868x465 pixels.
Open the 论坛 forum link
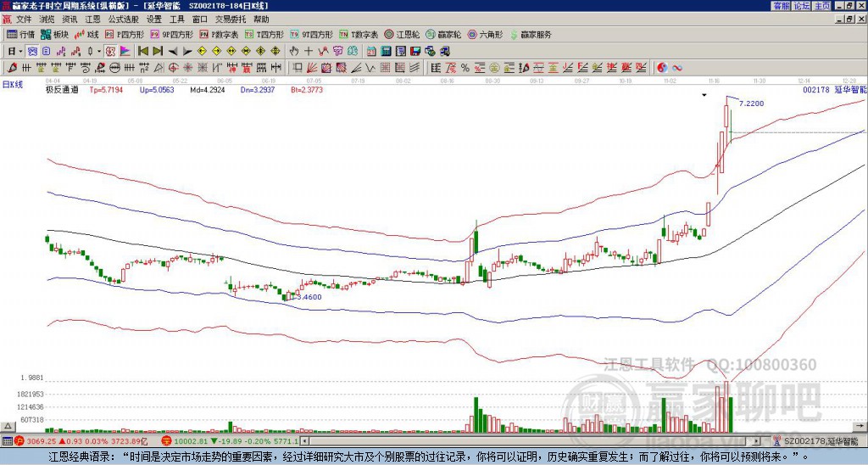point(802,6)
